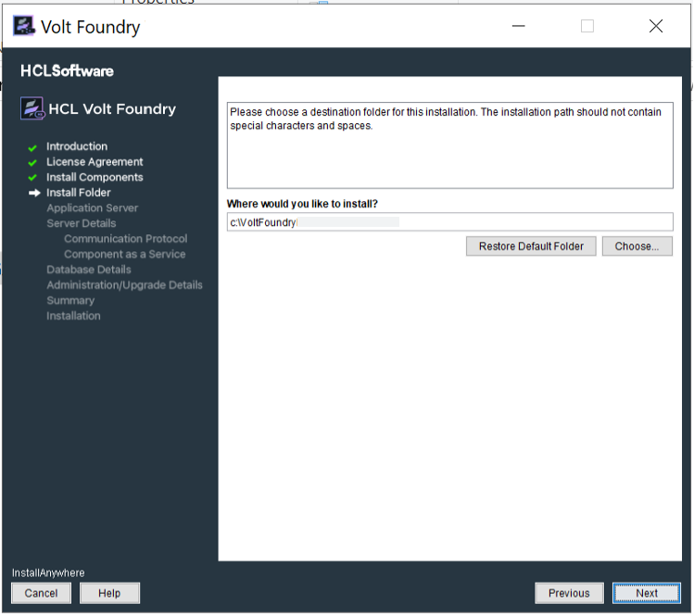Click the 'Where would you like to install?' label

click(302, 204)
